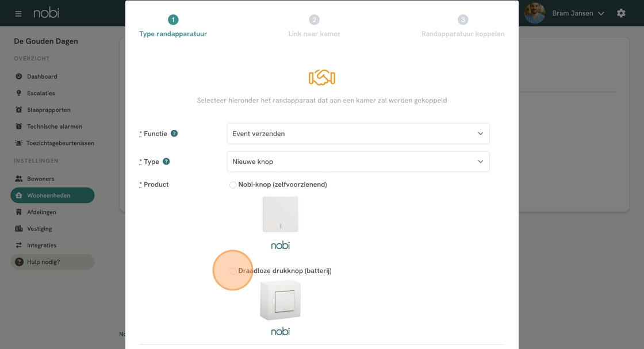The width and height of the screenshot is (644, 349).
Task: Click the Dashboard sidebar icon
Action: point(19,76)
